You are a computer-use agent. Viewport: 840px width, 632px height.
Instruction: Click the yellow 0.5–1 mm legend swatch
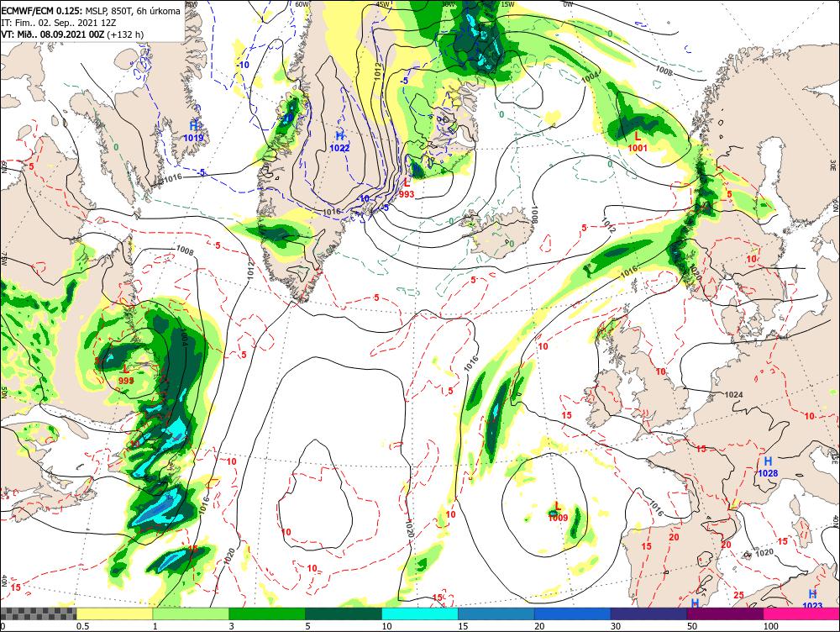pos(114,614)
